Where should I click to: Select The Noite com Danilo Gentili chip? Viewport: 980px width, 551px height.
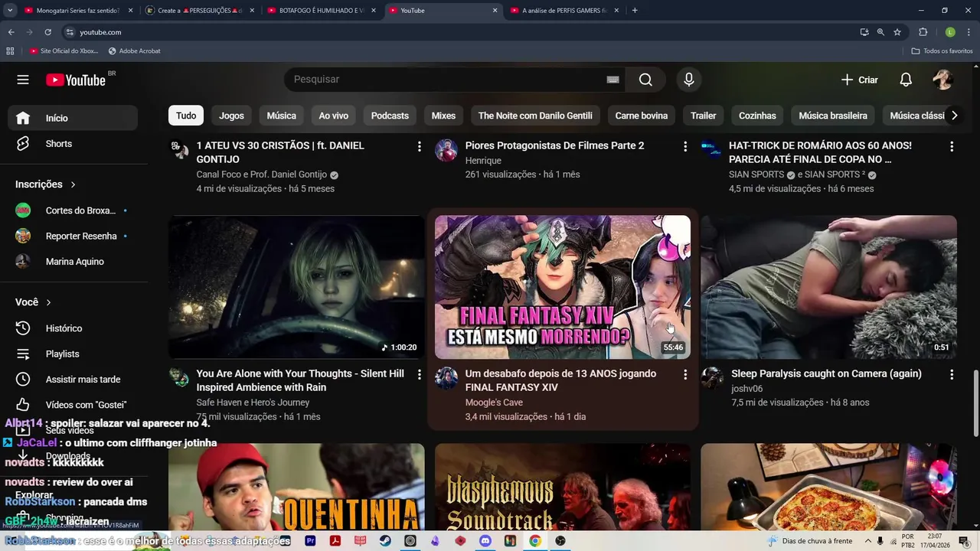click(x=535, y=116)
